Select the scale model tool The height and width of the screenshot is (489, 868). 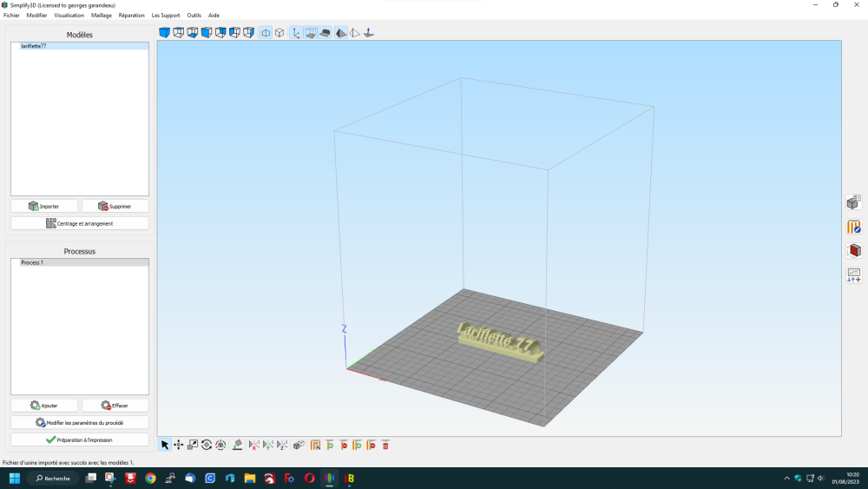coord(193,445)
